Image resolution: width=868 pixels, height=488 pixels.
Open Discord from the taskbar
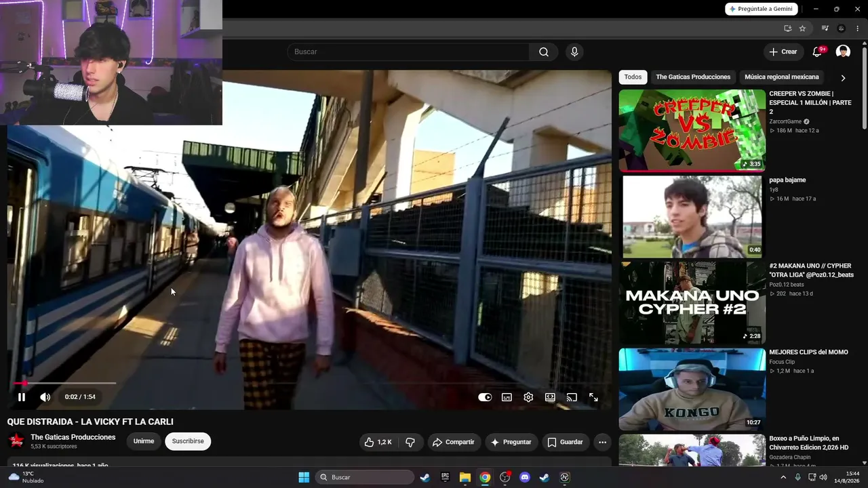click(524, 477)
